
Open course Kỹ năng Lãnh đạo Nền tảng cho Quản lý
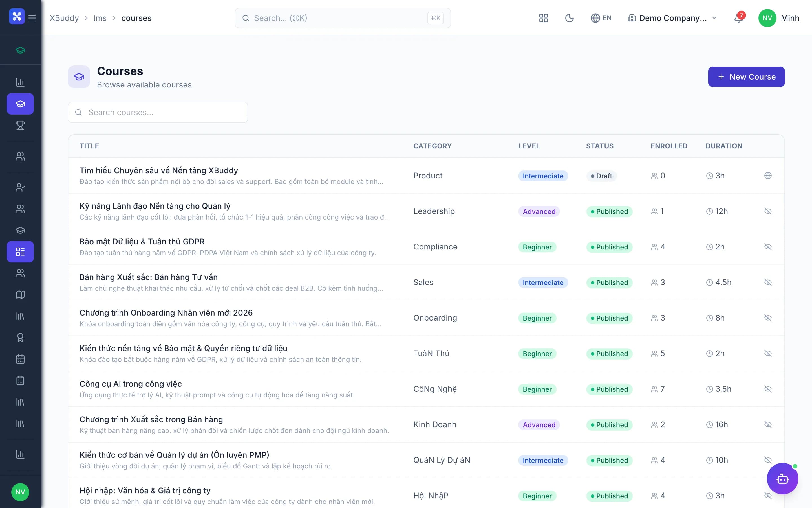click(155, 206)
